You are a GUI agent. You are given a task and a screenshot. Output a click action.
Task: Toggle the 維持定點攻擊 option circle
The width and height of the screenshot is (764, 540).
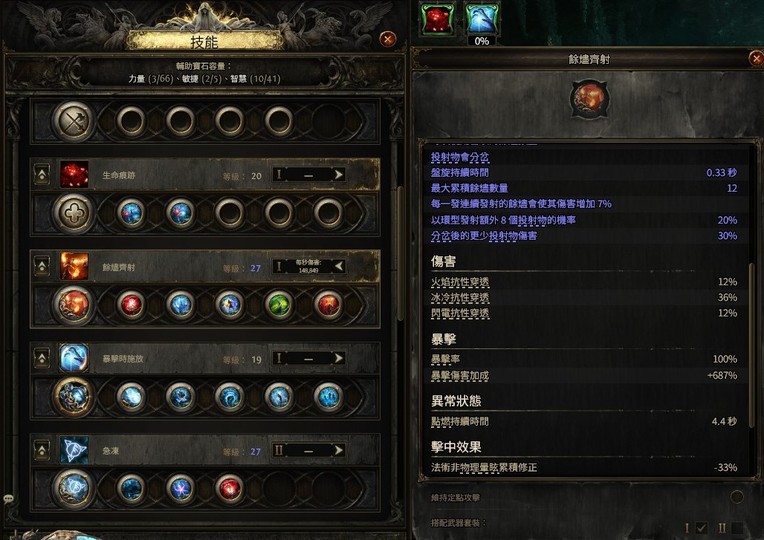(x=737, y=497)
